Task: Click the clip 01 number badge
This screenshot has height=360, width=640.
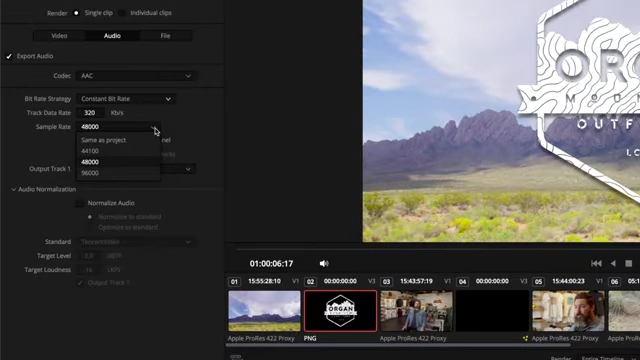Action: pos(234,282)
